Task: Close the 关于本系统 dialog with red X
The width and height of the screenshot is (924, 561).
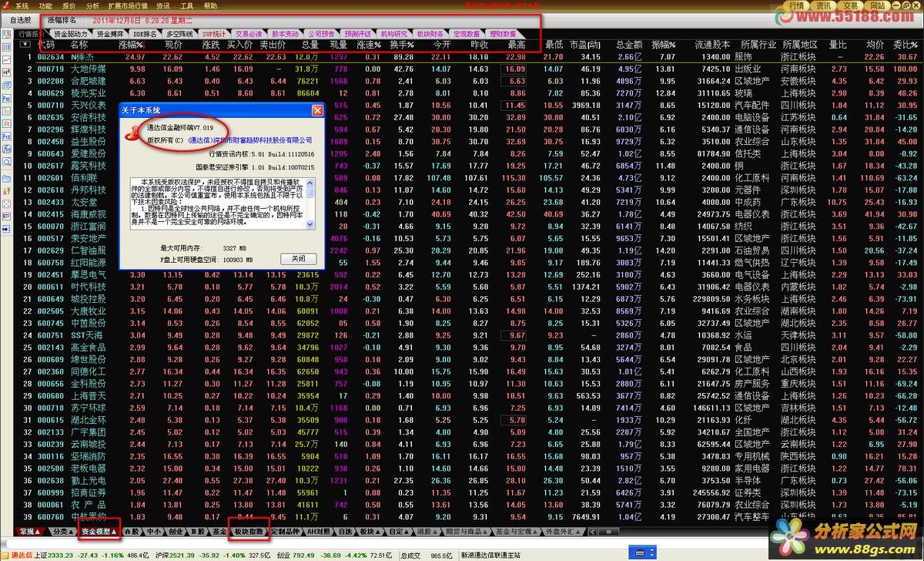Action: point(316,110)
